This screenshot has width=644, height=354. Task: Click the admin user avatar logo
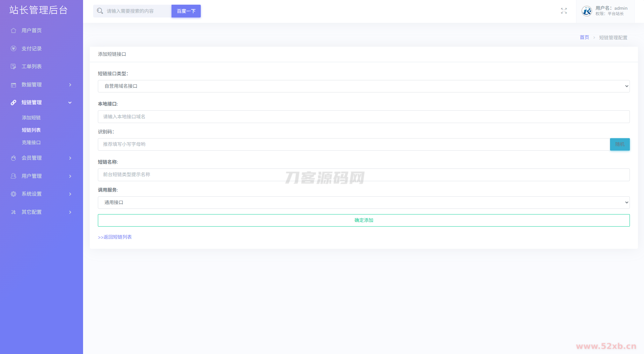point(587,11)
